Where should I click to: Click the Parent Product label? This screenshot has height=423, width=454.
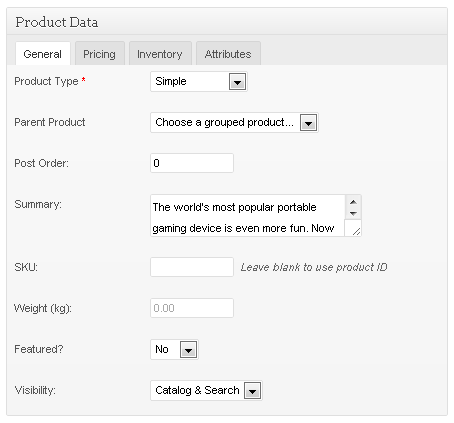tap(50, 122)
